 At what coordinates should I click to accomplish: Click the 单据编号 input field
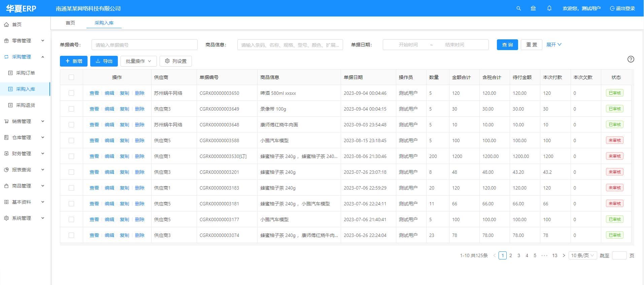(x=144, y=45)
